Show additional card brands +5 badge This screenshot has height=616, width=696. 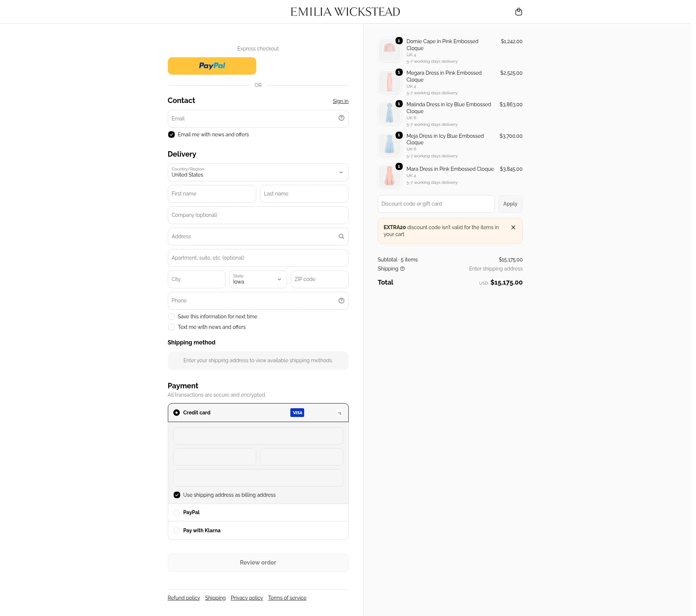(x=340, y=413)
